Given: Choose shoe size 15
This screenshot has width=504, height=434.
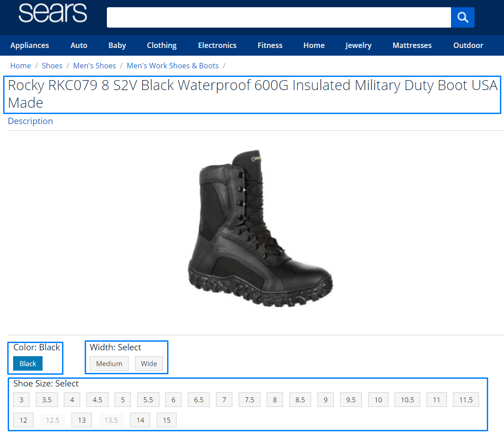Looking at the screenshot, I should (167, 420).
